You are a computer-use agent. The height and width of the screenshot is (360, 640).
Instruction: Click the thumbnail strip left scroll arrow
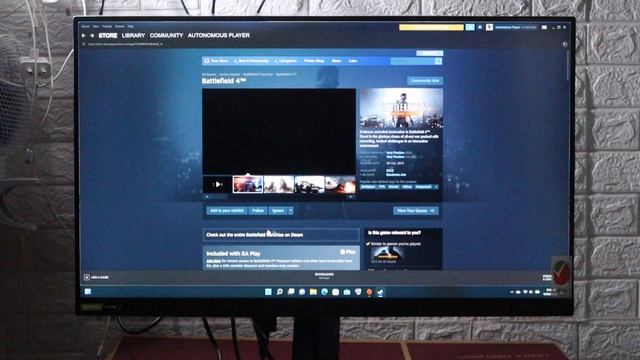[x=207, y=197]
